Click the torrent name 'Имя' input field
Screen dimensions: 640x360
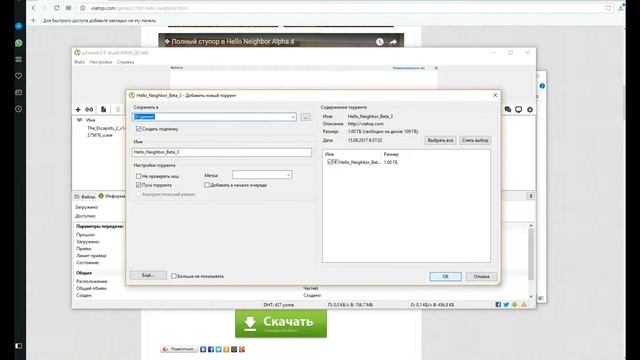[x=222, y=152]
